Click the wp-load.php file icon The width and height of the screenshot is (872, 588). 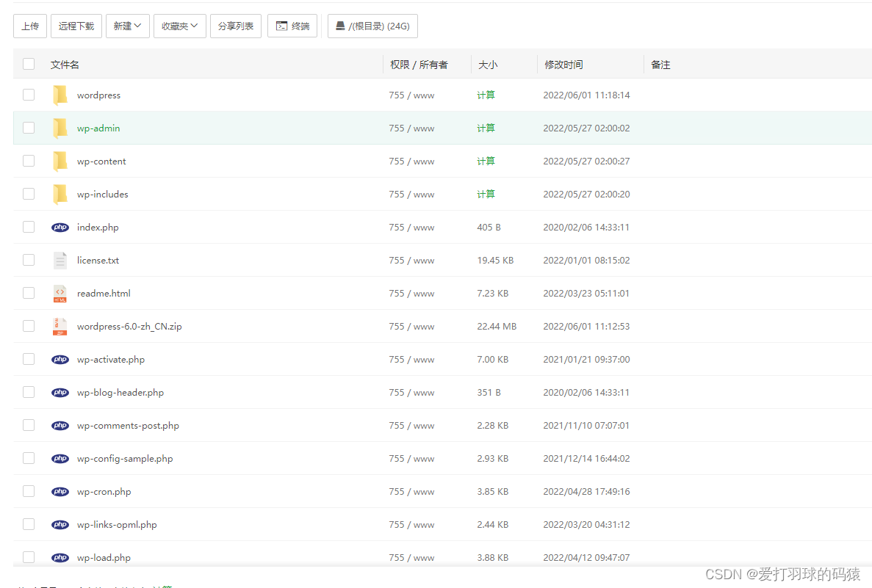tap(60, 557)
